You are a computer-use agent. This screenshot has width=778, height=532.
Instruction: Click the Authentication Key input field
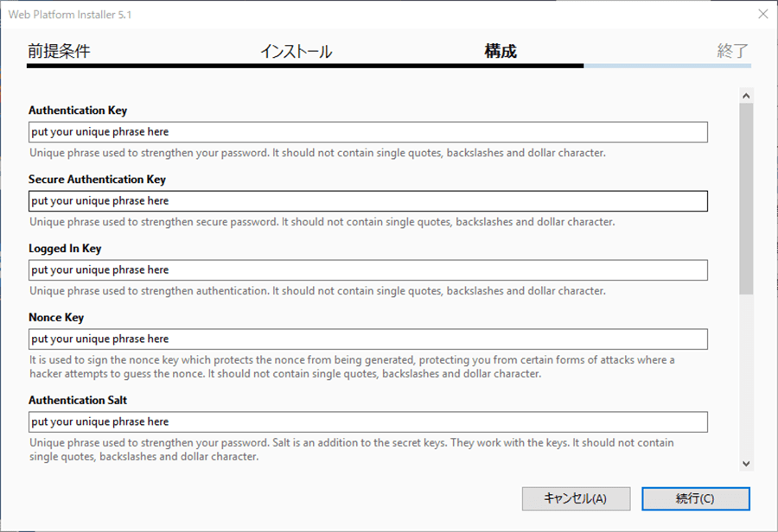click(x=368, y=132)
